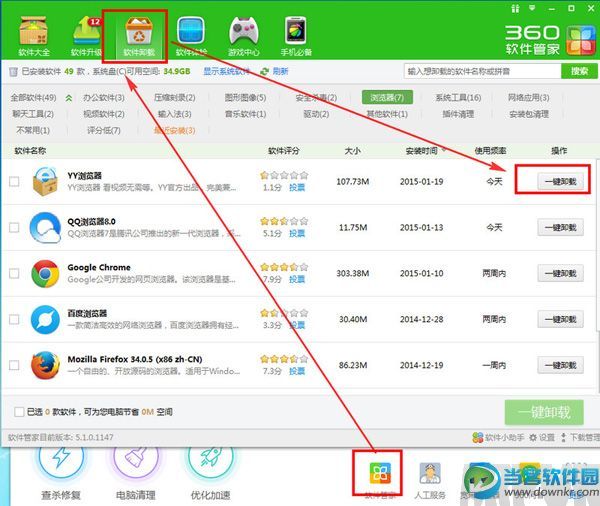Select the 最近安装(3) category

[174, 131]
